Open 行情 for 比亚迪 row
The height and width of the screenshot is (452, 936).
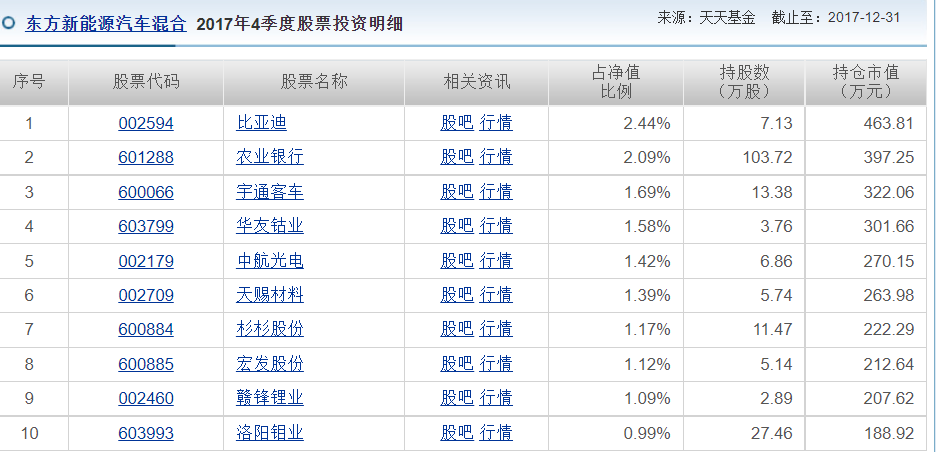[x=496, y=123]
